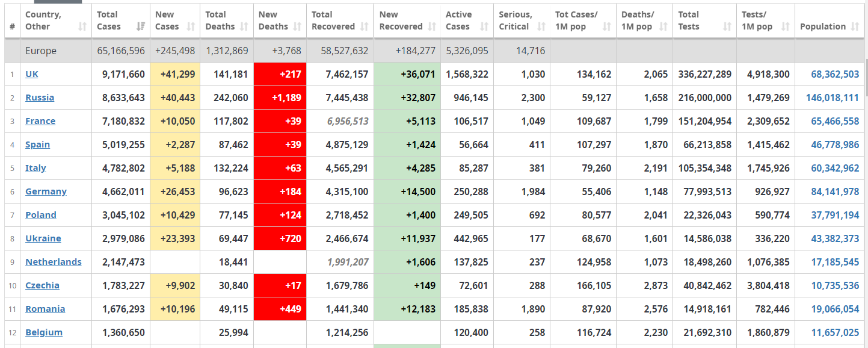Open Italy population link 60,342,962
Image resolution: width=868 pixels, height=348 pixels.
(x=835, y=168)
